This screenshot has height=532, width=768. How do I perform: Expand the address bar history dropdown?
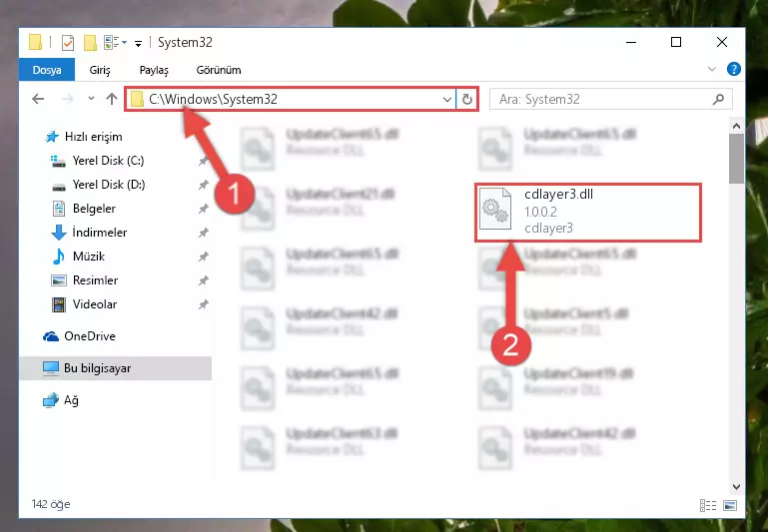[x=446, y=100]
